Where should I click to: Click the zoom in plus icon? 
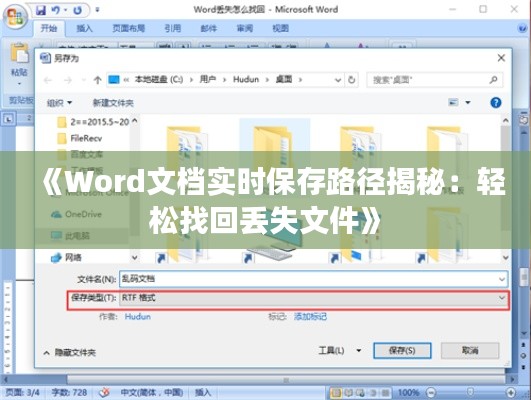511,393
